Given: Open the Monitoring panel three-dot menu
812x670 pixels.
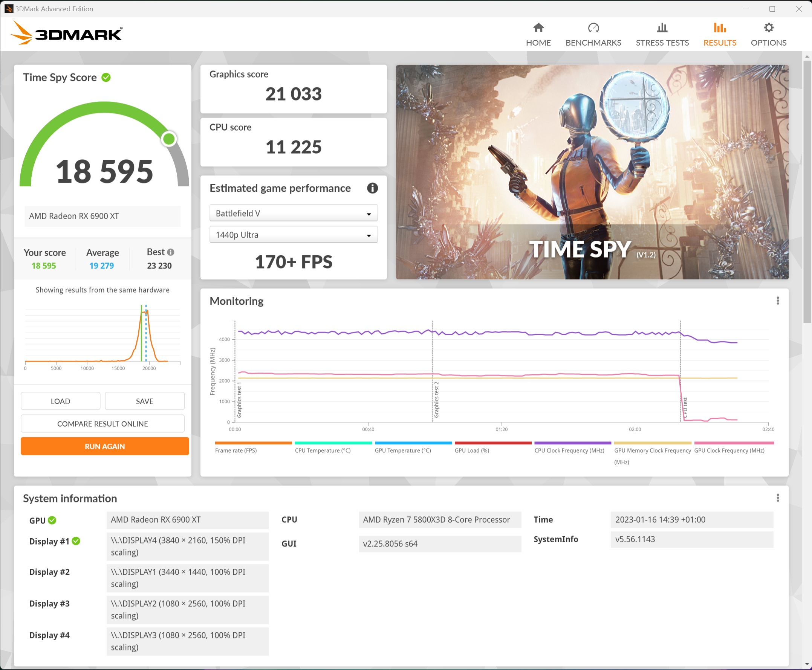Looking at the screenshot, I should click(778, 301).
